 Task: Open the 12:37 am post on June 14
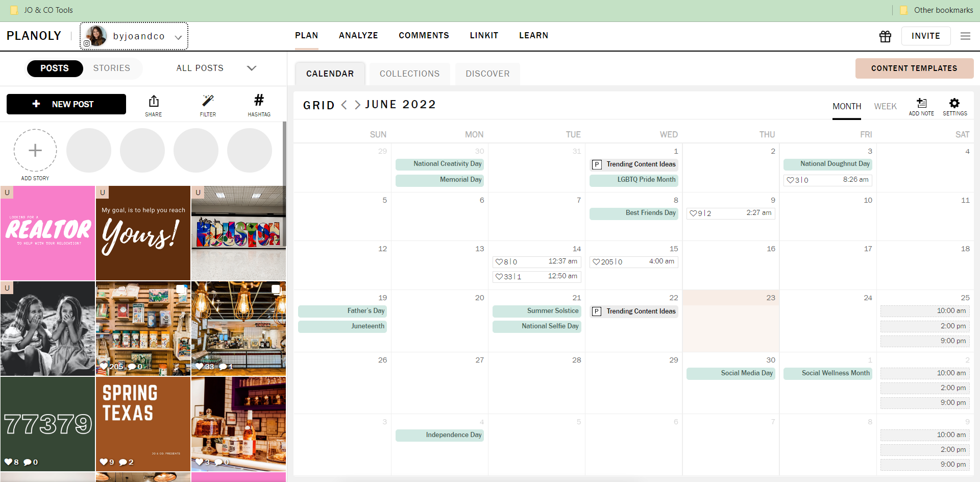point(537,262)
